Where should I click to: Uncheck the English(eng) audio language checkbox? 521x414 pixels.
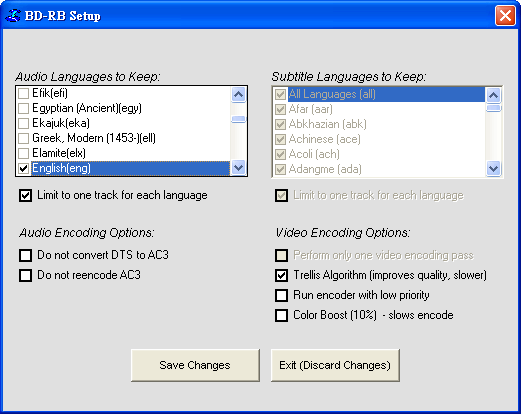pos(23,168)
